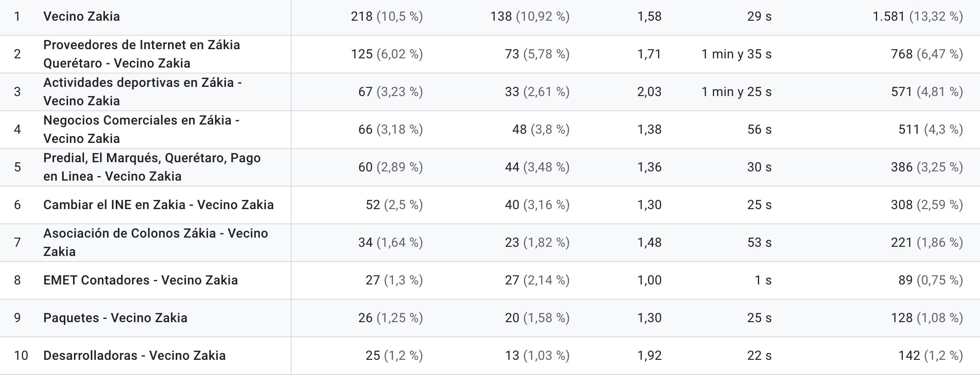Click the 'Vecino Zakia' page title row
The width and height of the screenshot is (980, 375).
[81, 17]
